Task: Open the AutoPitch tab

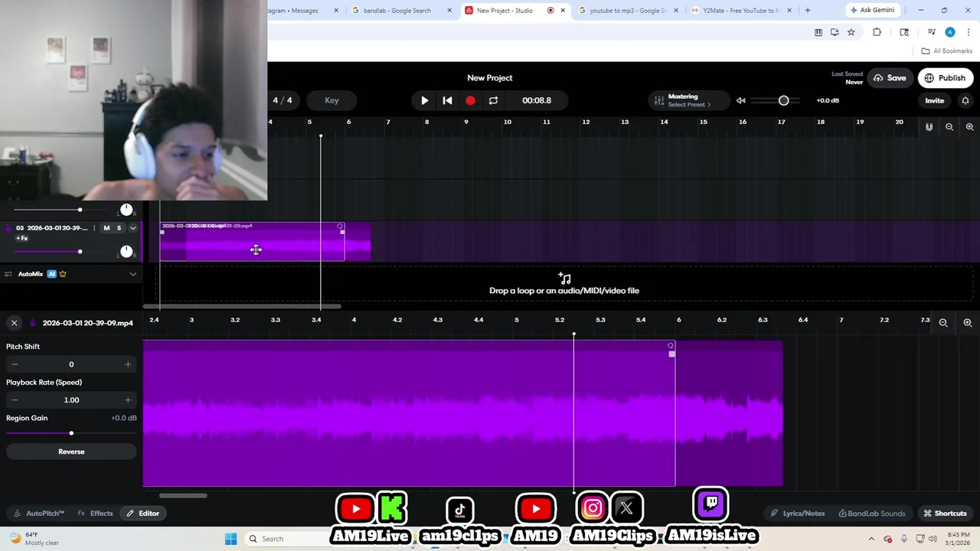Action: (x=39, y=514)
